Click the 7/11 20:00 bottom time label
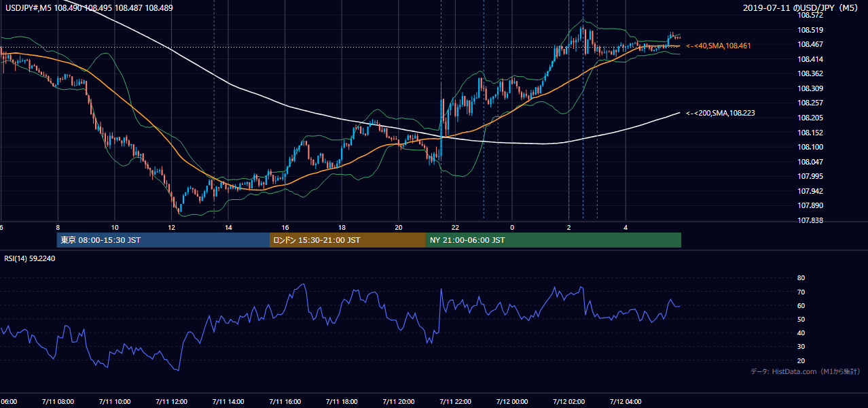Image resolution: width=868 pixels, height=408 pixels. click(x=398, y=401)
